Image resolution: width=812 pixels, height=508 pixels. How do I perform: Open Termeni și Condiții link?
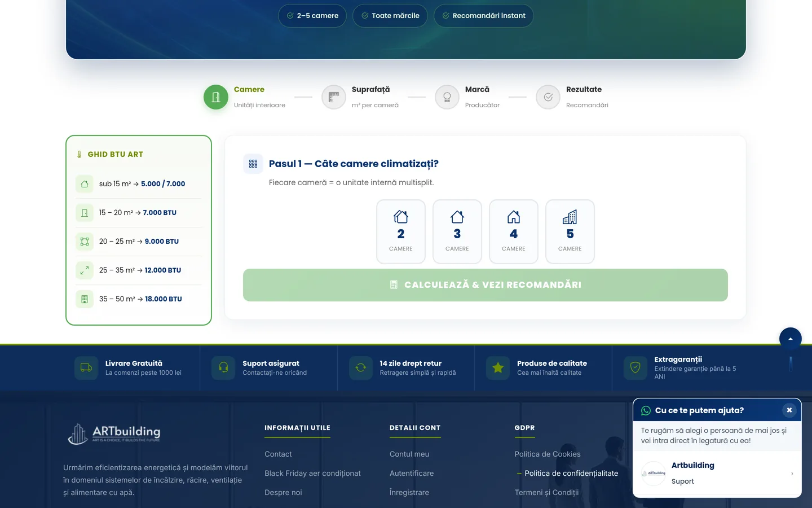[x=546, y=493]
